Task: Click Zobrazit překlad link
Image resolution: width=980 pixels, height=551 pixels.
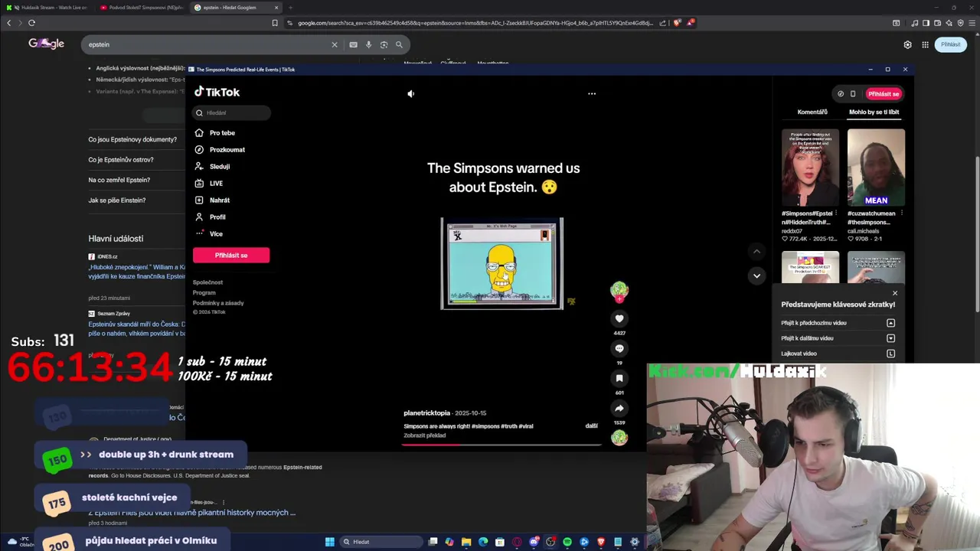Action: coord(424,435)
